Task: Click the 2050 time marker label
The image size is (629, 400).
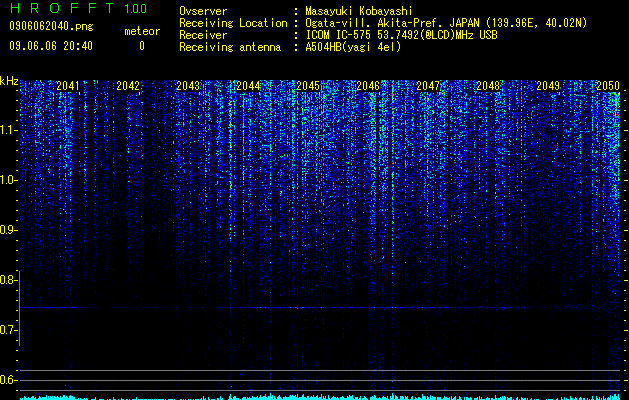Action: tap(608, 86)
